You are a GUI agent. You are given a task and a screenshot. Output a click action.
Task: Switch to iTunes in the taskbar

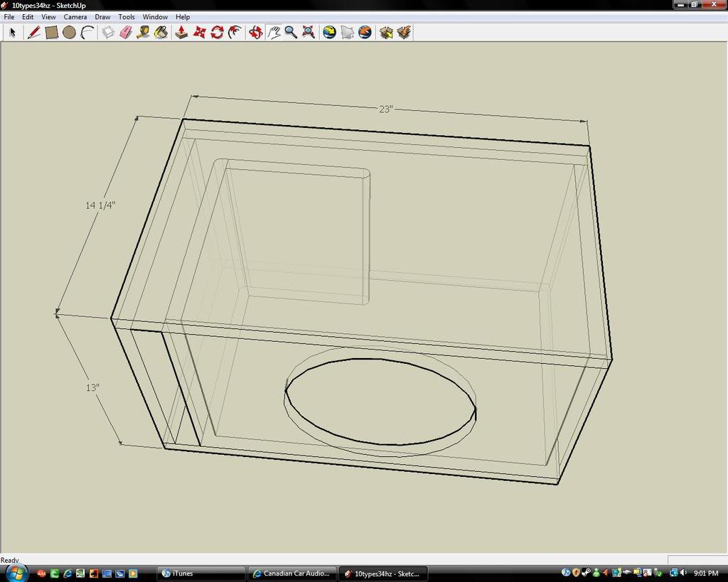click(x=200, y=573)
